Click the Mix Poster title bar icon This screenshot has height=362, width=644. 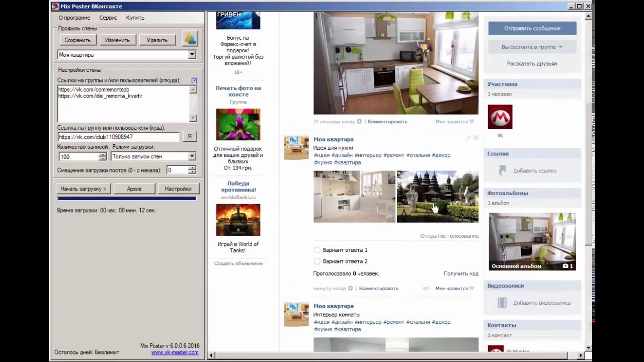[56, 6]
